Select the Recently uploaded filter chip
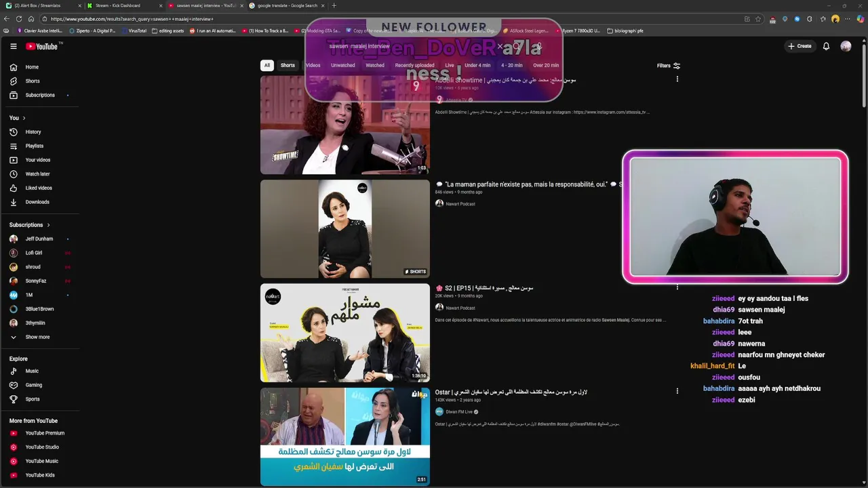 pyautogui.click(x=414, y=66)
